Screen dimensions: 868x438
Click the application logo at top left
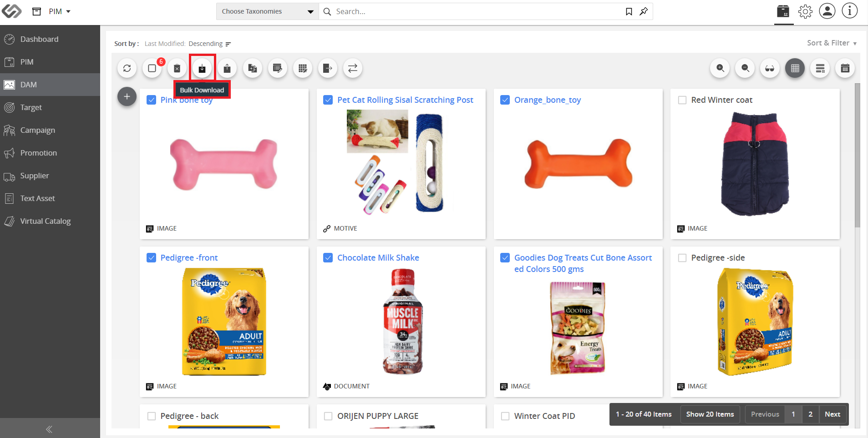[x=11, y=11]
